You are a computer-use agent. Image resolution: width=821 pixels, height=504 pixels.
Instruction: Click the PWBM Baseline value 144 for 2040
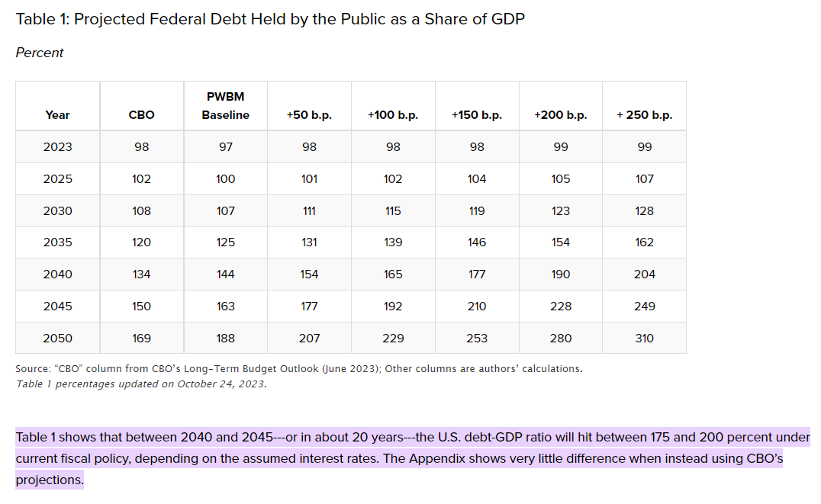[225, 274]
